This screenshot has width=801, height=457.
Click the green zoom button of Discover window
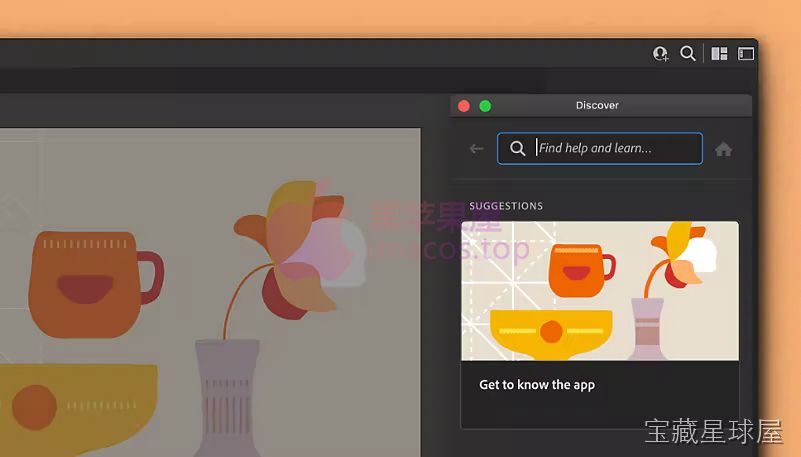[485, 106]
